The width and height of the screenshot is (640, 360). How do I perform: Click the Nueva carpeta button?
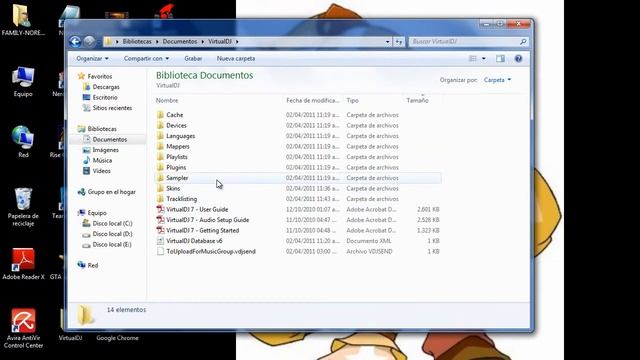tap(236, 59)
